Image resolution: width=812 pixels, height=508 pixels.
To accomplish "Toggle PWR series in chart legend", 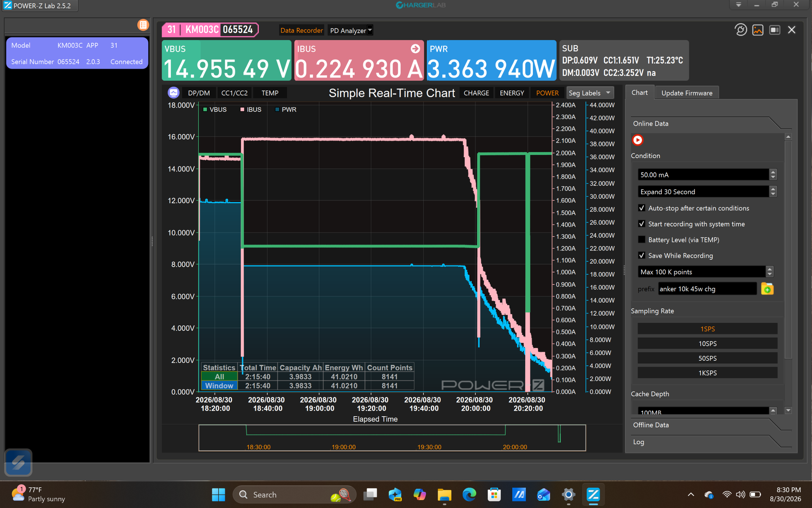I will pos(285,109).
